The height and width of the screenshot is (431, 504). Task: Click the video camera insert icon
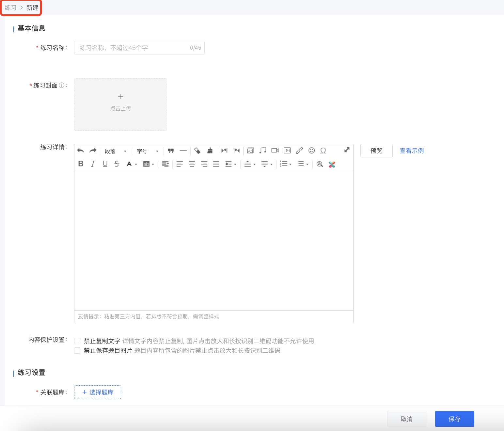[275, 151]
